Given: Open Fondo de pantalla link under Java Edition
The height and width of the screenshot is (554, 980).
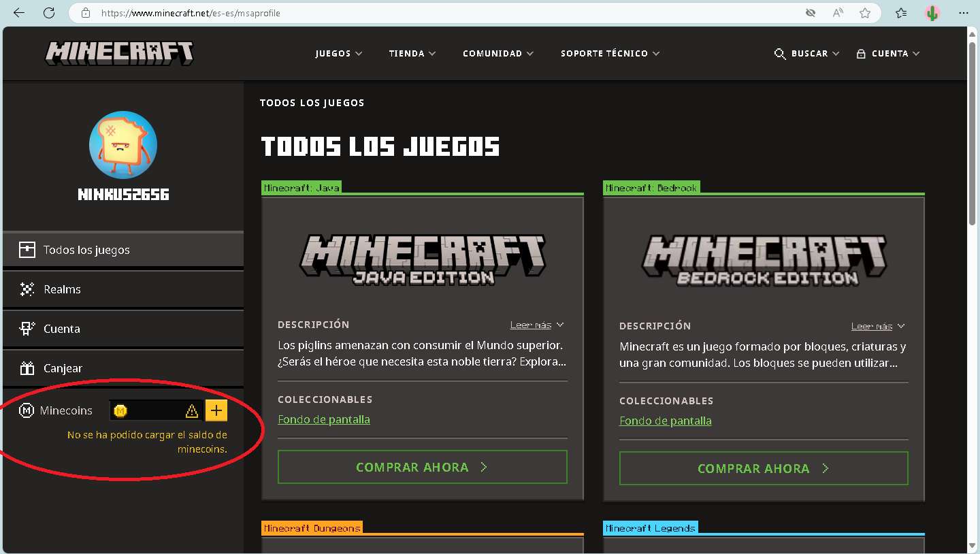Looking at the screenshot, I should click(x=324, y=419).
